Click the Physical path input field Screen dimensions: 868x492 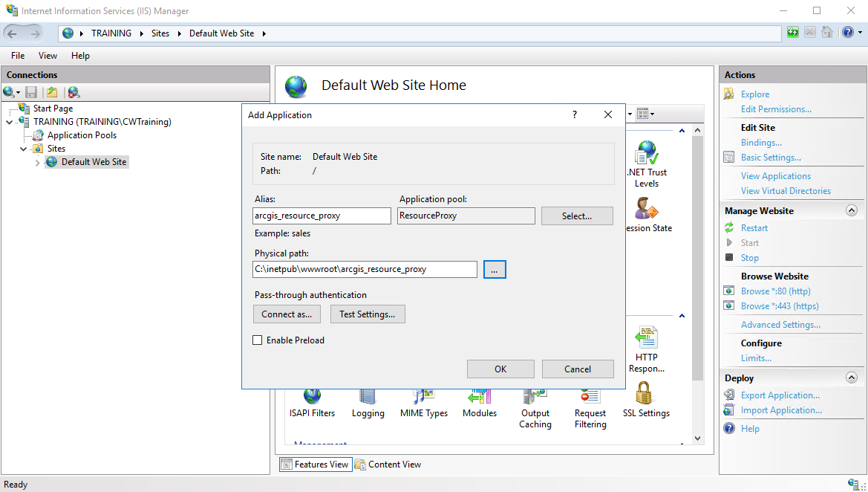click(x=365, y=269)
